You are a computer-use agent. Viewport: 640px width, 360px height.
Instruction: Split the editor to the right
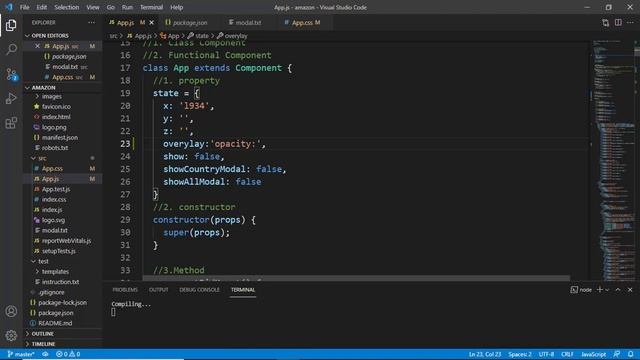point(618,22)
